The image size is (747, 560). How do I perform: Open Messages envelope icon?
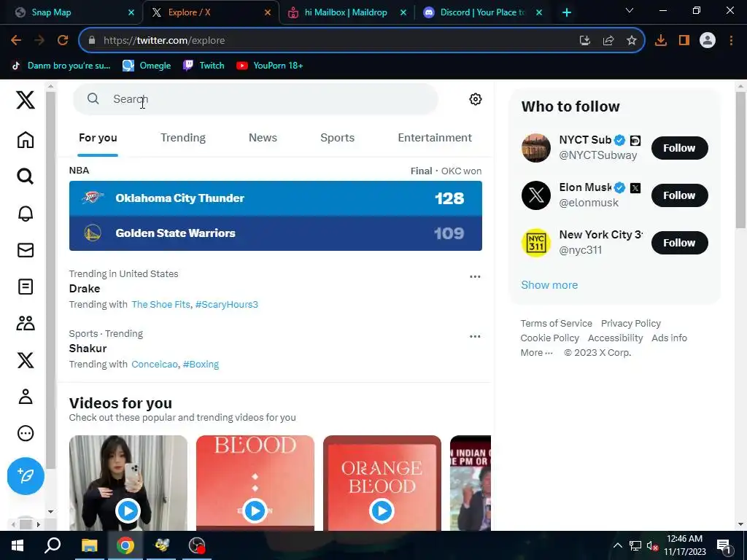tap(26, 250)
